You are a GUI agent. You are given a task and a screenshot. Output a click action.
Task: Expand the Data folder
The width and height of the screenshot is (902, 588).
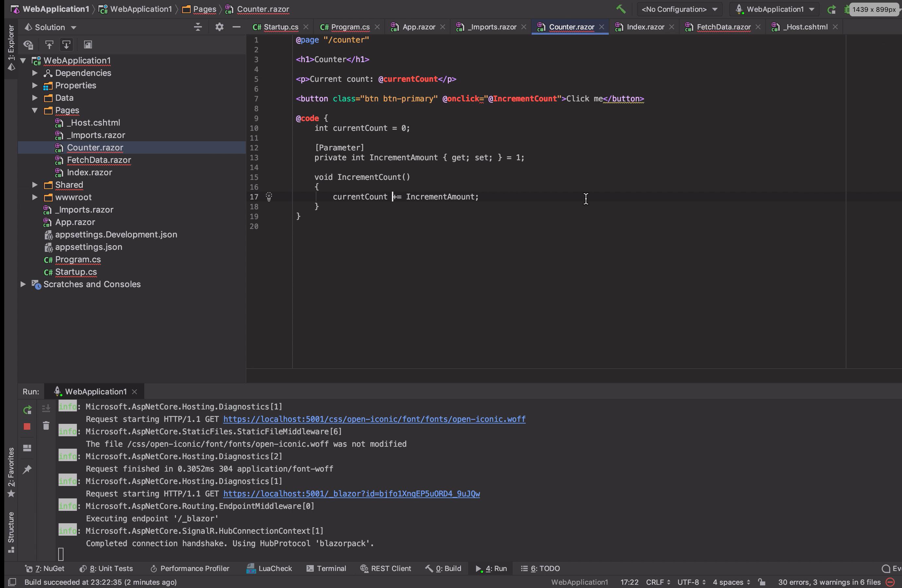(x=35, y=98)
